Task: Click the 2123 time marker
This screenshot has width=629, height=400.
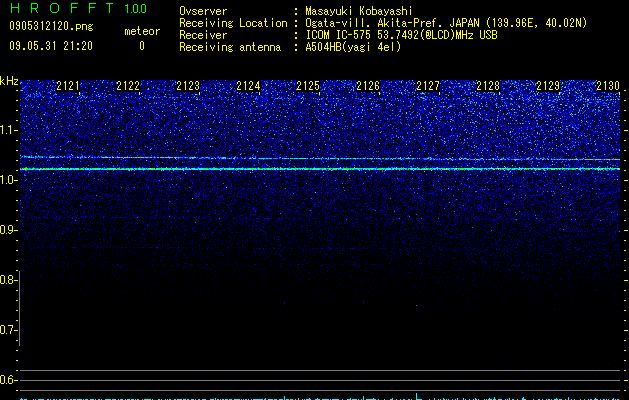Action: coord(188,86)
